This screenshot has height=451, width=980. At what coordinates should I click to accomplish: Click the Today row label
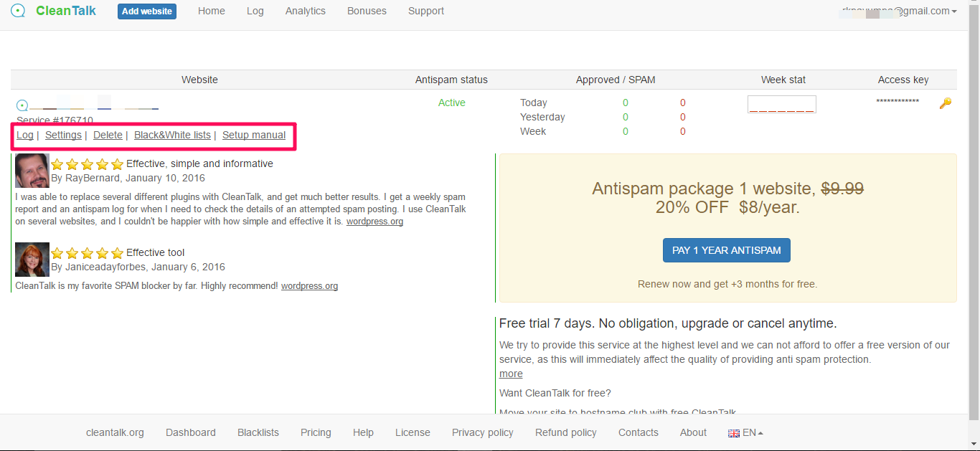pyautogui.click(x=534, y=103)
